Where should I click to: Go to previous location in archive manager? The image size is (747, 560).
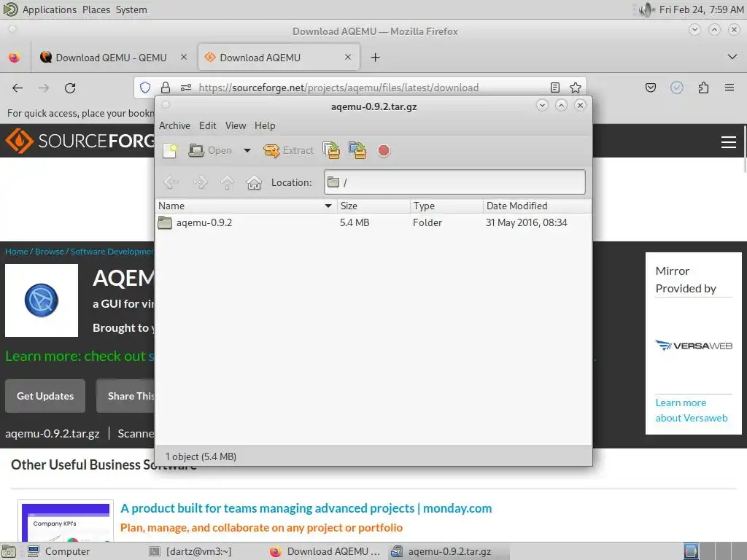(171, 182)
